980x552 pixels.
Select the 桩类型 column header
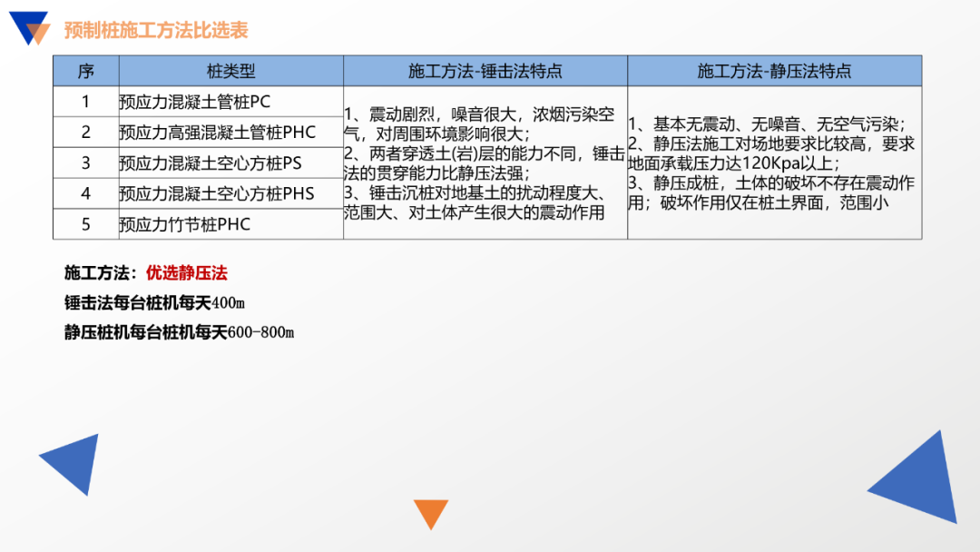(224, 70)
